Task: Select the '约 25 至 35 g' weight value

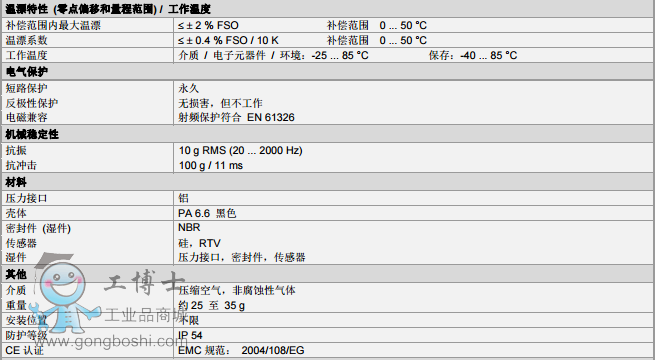Action: 211,305
